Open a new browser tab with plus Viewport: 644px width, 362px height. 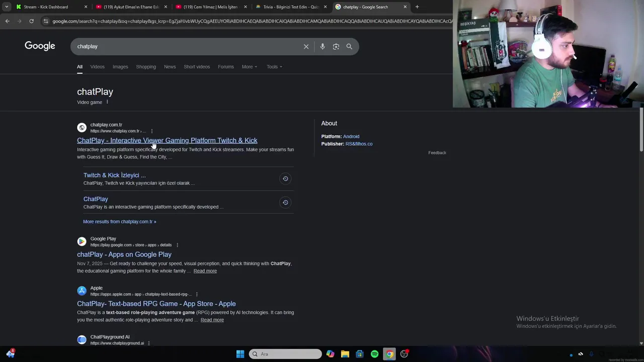[x=417, y=7]
